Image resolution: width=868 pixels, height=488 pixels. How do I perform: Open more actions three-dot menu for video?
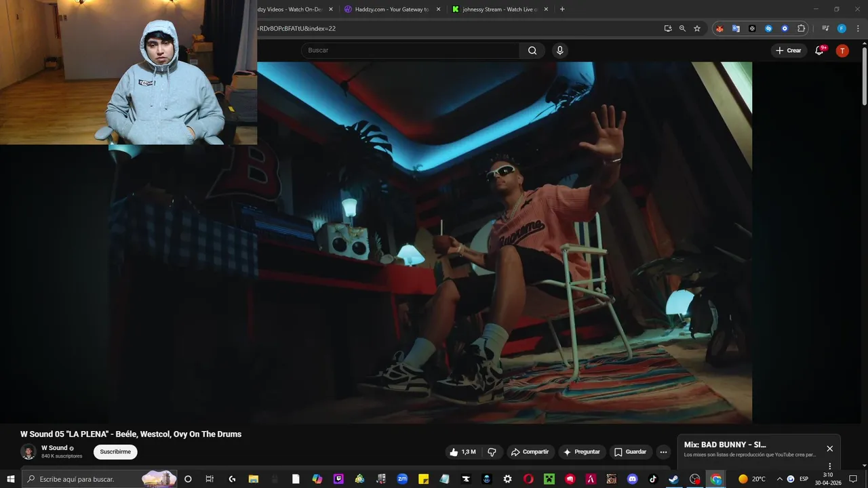click(x=663, y=452)
